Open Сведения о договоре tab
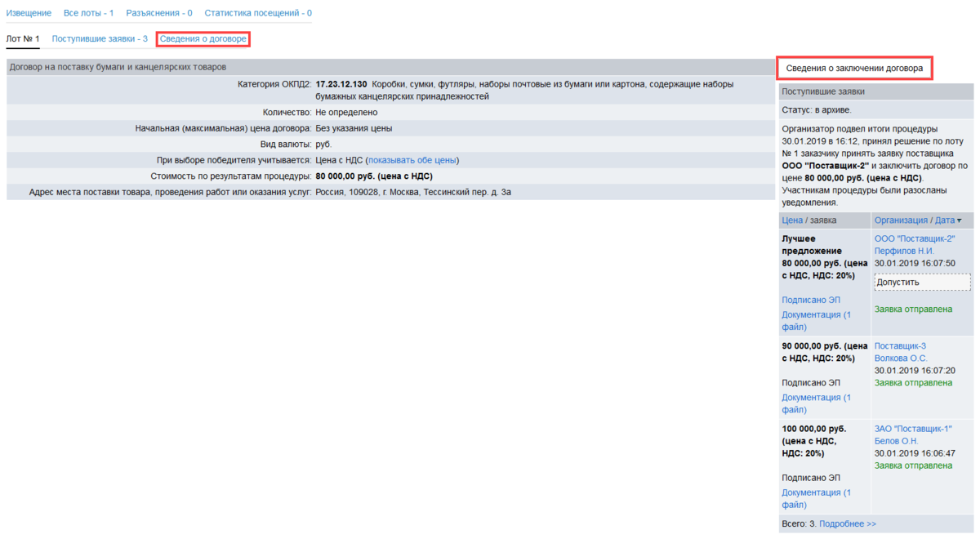980x539 pixels. point(203,38)
